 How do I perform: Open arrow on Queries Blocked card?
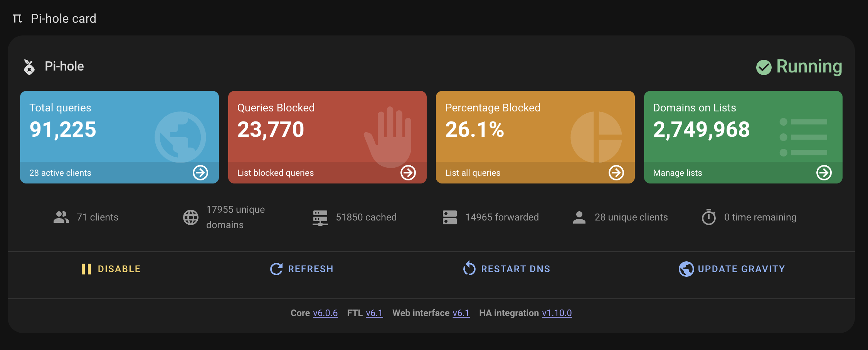(x=408, y=173)
